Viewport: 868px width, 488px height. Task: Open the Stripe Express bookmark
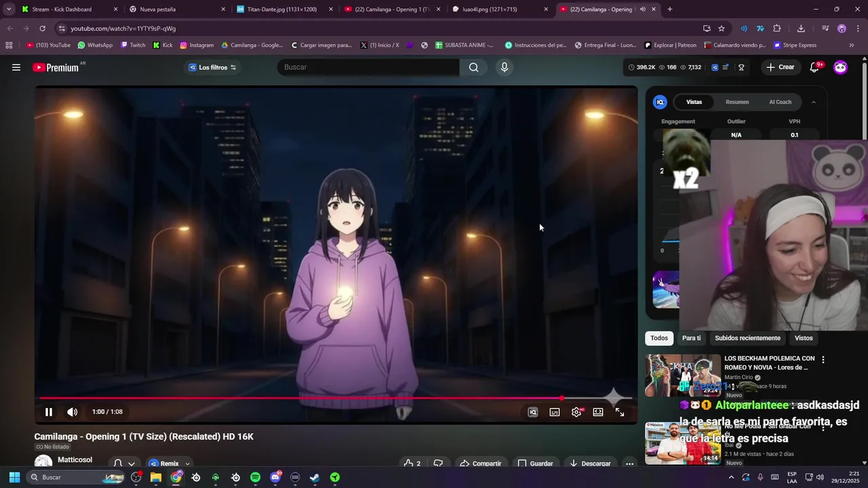(x=794, y=45)
